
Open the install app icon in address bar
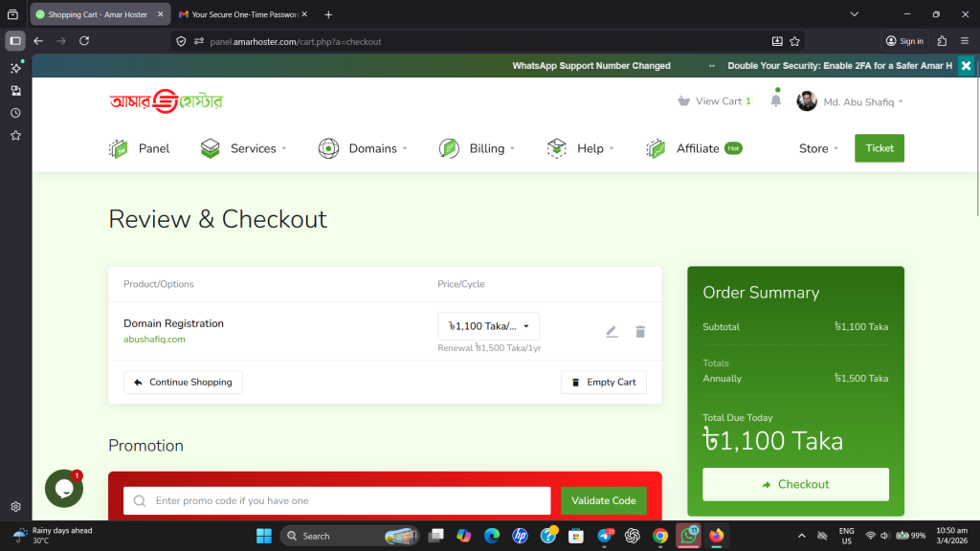(x=777, y=41)
